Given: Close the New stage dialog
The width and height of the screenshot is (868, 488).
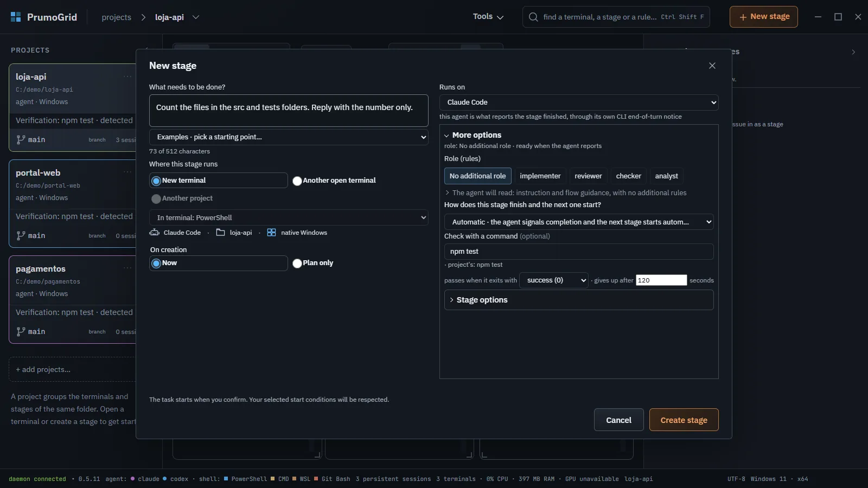Looking at the screenshot, I should [x=712, y=66].
